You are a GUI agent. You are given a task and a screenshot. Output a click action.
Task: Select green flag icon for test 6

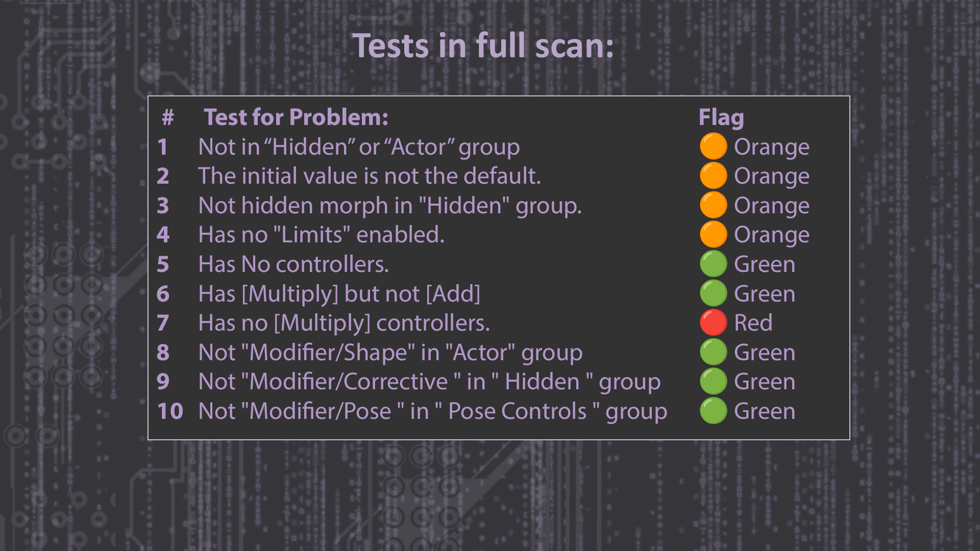[713, 293]
